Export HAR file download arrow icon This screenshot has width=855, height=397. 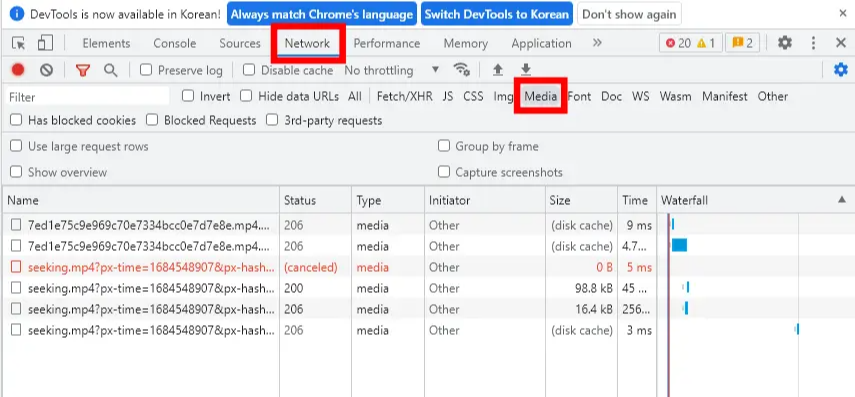click(x=526, y=70)
